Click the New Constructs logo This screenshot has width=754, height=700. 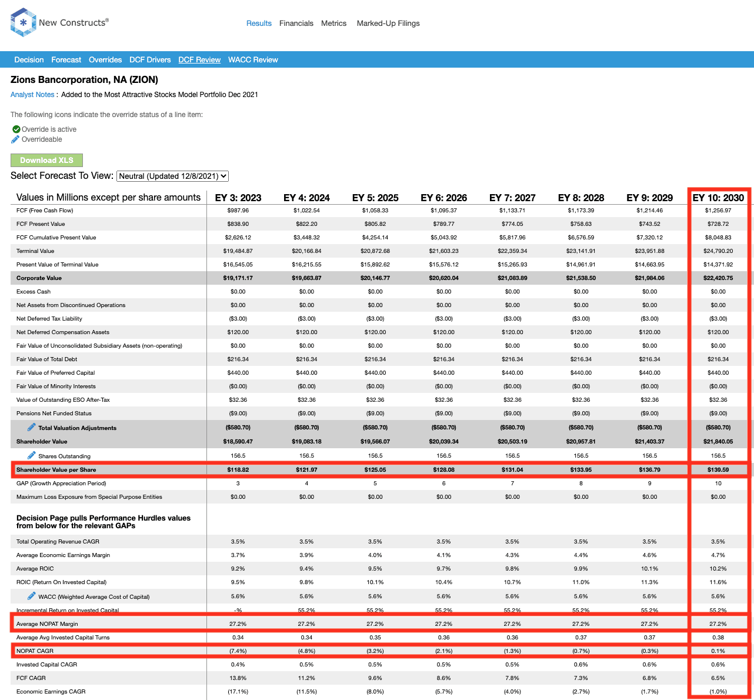(59, 23)
